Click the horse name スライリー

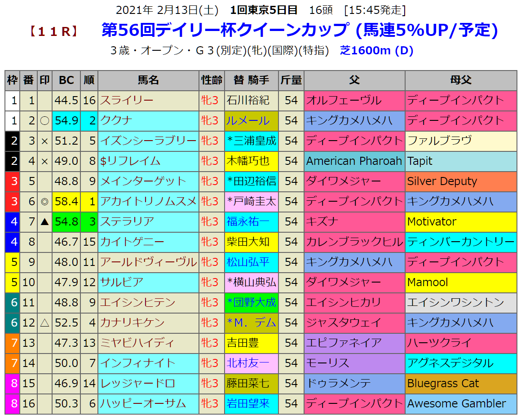(x=127, y=100)
